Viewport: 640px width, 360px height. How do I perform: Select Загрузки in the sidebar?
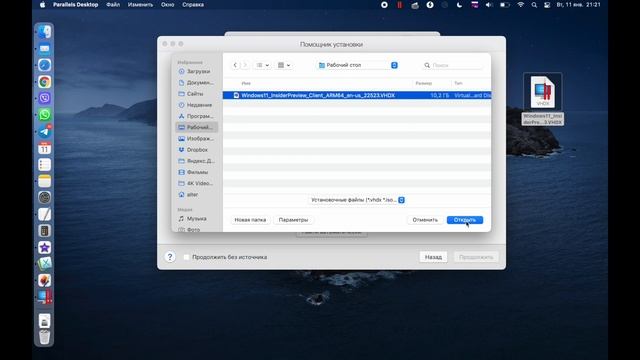198,71
